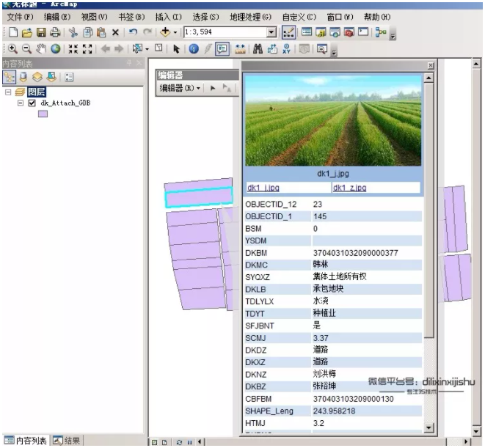485x448 pixels.
Task: Click the Full Extent globe icon
Action: (x=56, y=48)
